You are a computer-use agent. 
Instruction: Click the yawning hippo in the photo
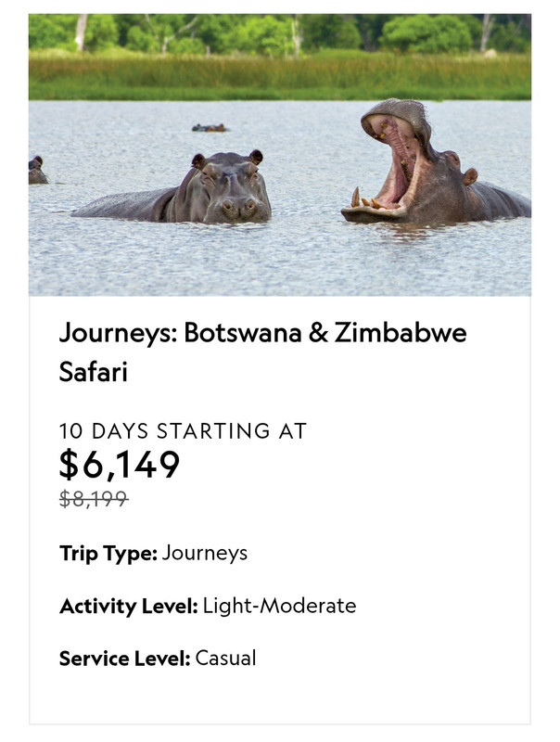point(435,163)
